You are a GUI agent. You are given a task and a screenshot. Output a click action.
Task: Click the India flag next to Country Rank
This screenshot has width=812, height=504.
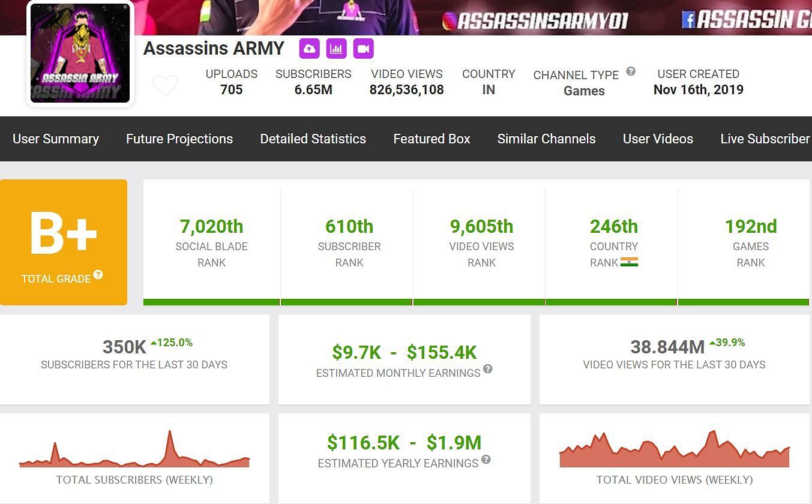click(629, 262)
